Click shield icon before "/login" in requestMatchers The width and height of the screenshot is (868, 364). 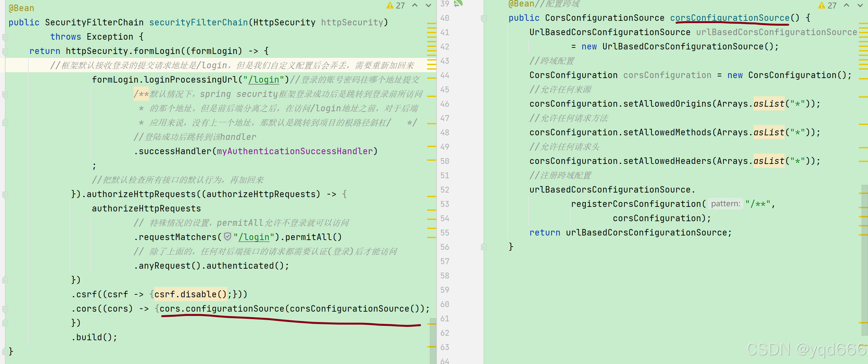pyautogui.click(x=228, y=237)
